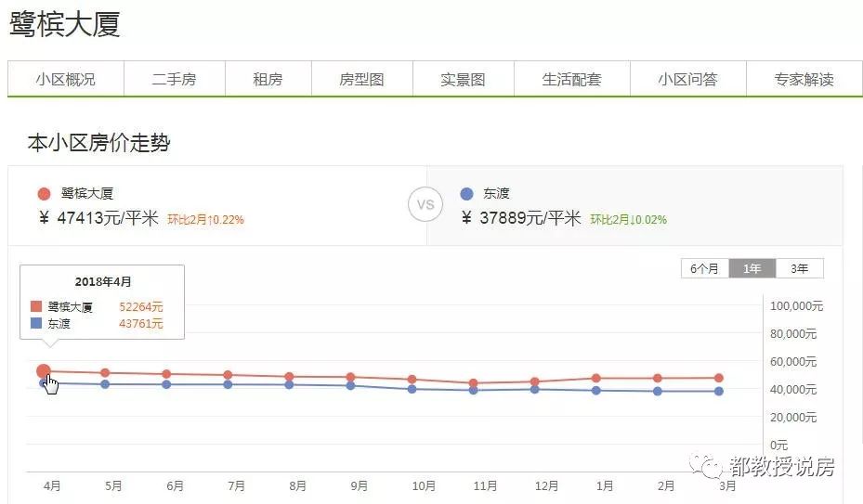
Task: Click the 100,000元 axis label
Action: click(796, 306)
